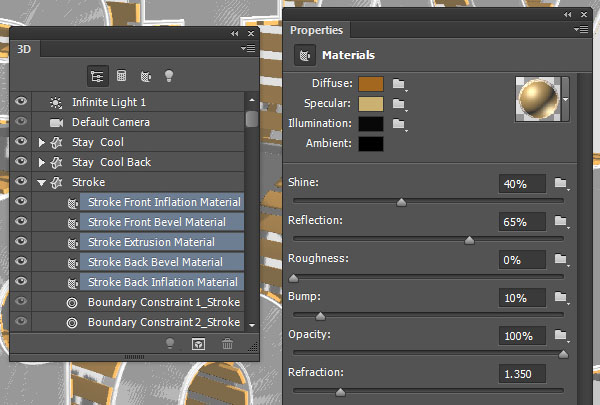Open the Shine texture folder icon
The image size is (600, 405).
pyautogui.click(x=560, y=183)
